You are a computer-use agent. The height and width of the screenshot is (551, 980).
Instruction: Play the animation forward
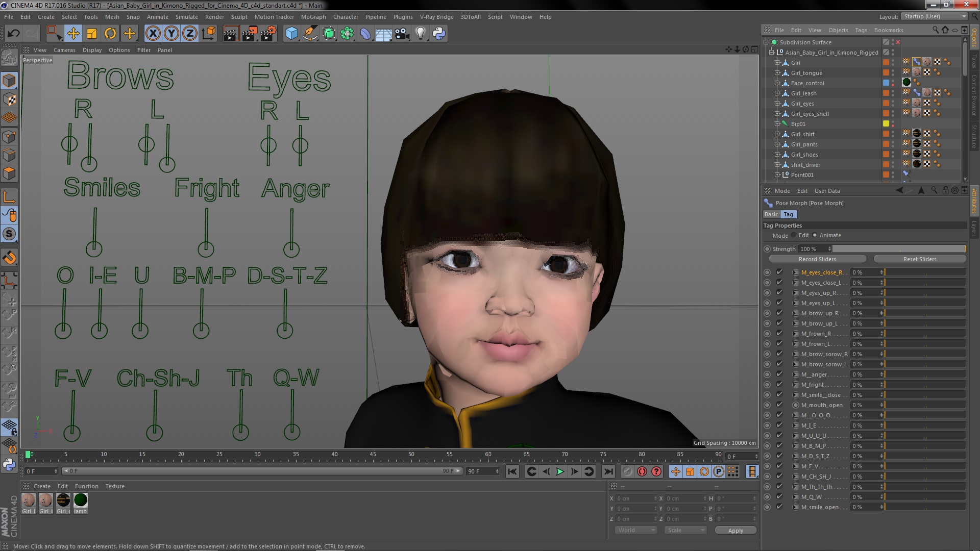(560, 471)
